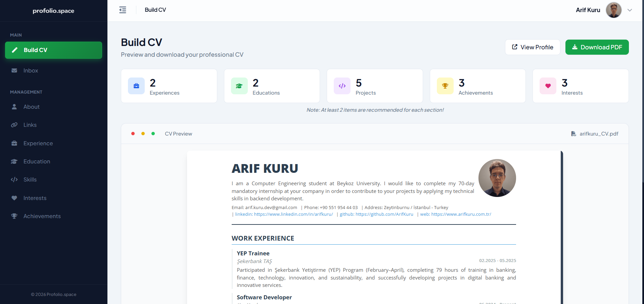Image resolution: width=644 pixels, height=304 pixels.
Task: Open the github link in the CV
Action: point(376,214)
